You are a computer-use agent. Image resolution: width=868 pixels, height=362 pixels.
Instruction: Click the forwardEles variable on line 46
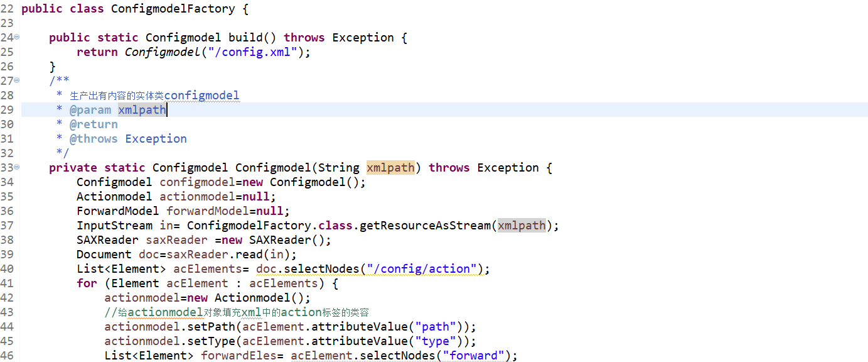238,356
